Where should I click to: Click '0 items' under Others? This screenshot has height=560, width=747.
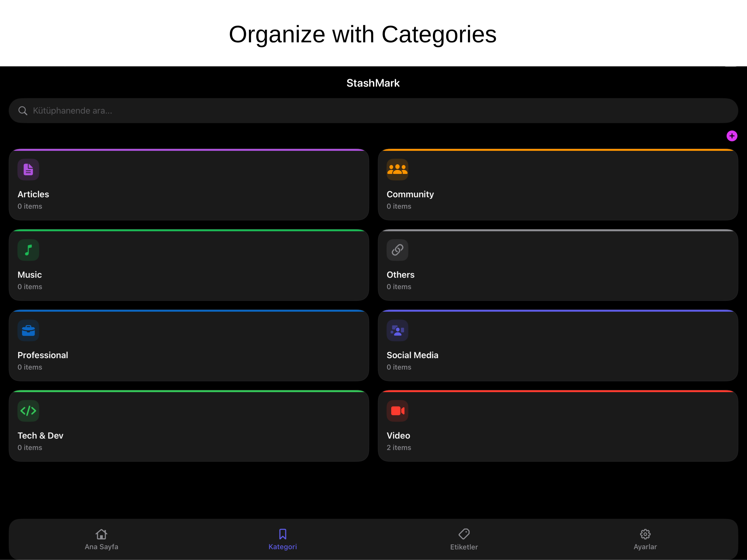coord(399,287)
